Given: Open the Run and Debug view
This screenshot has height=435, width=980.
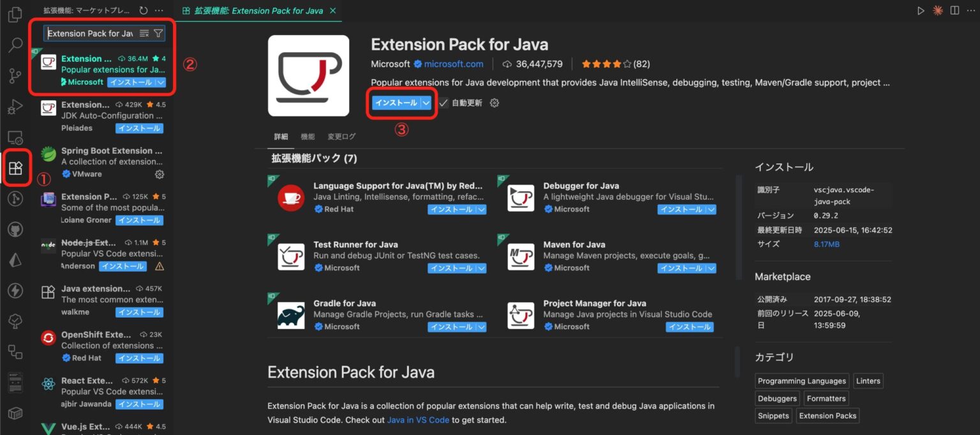Looking at the screenshot, I should 15,106.
